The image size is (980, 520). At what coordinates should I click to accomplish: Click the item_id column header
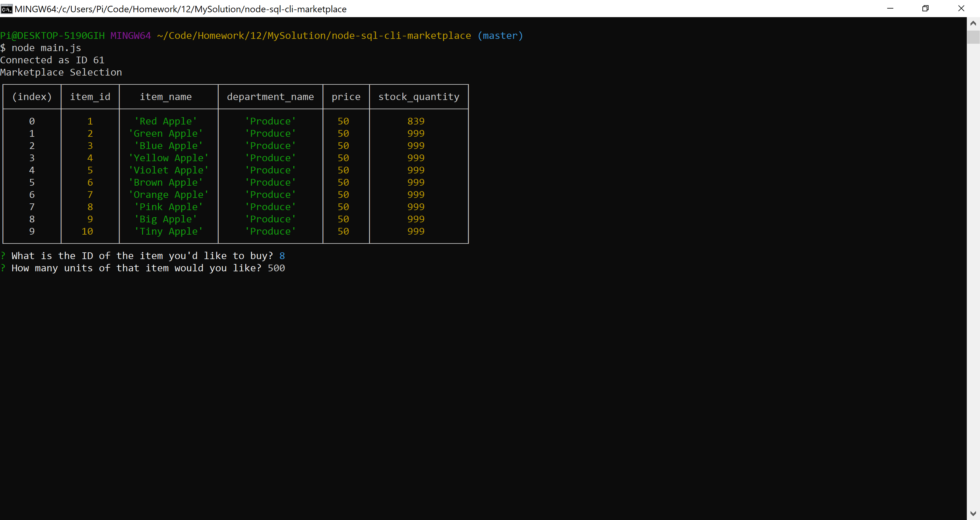click(x=90, y=97)
